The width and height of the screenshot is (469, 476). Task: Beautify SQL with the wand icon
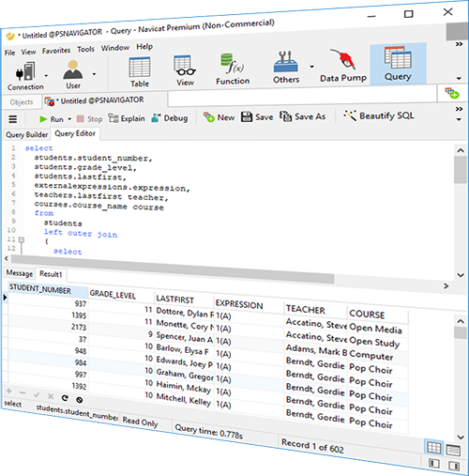pyautogui.click(x=379, y=115)
